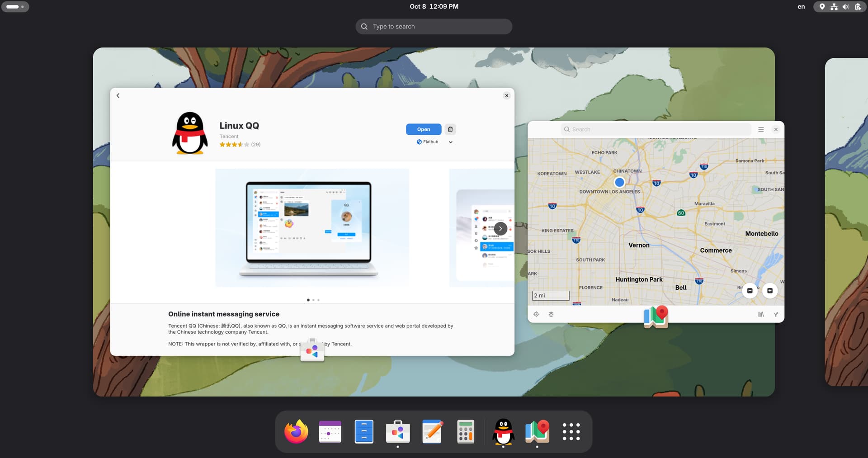Open the Maps hamburger menu
Screen dimensions: 868x458
pos(761,129)
